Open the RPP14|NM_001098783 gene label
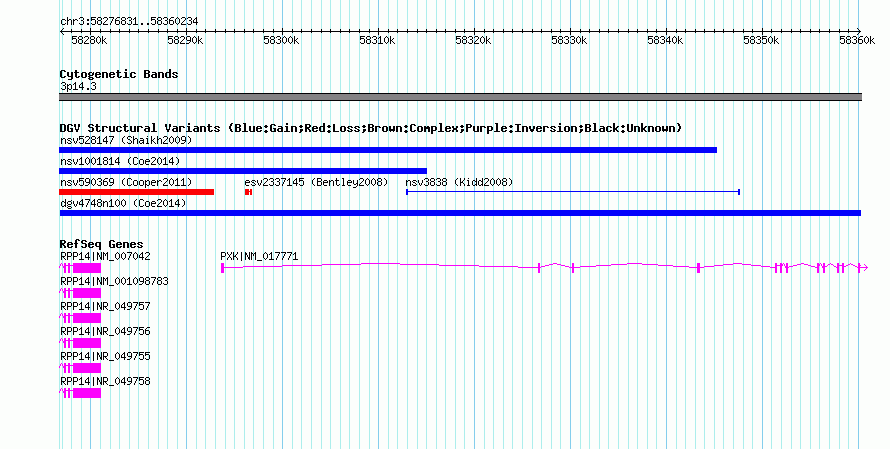Viewport: 890px width, 449px height. 114,282
